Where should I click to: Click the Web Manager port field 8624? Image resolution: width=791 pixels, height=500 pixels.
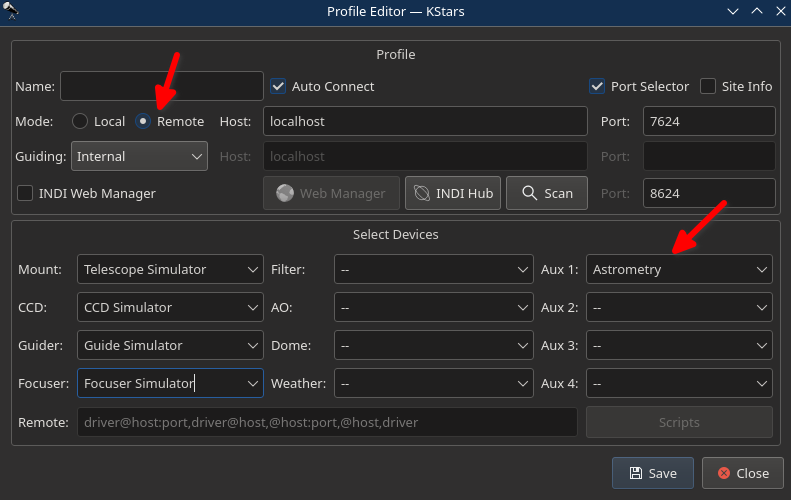click(x=709, y=193)
